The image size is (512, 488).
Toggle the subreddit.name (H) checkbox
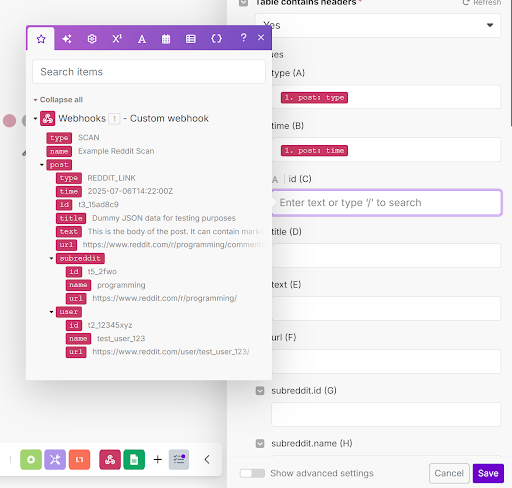[x=260, y=444]
